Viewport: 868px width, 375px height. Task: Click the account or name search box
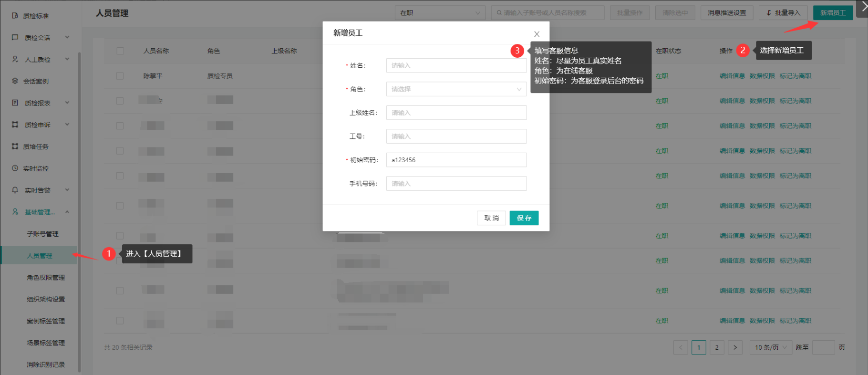tap(548, 13)
